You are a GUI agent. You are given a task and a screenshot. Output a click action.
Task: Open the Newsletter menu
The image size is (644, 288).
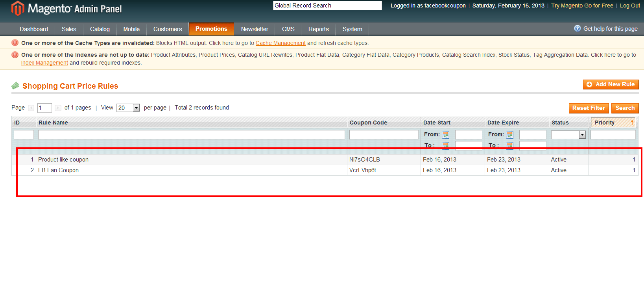pyautogui.click(x=255, y=29)
